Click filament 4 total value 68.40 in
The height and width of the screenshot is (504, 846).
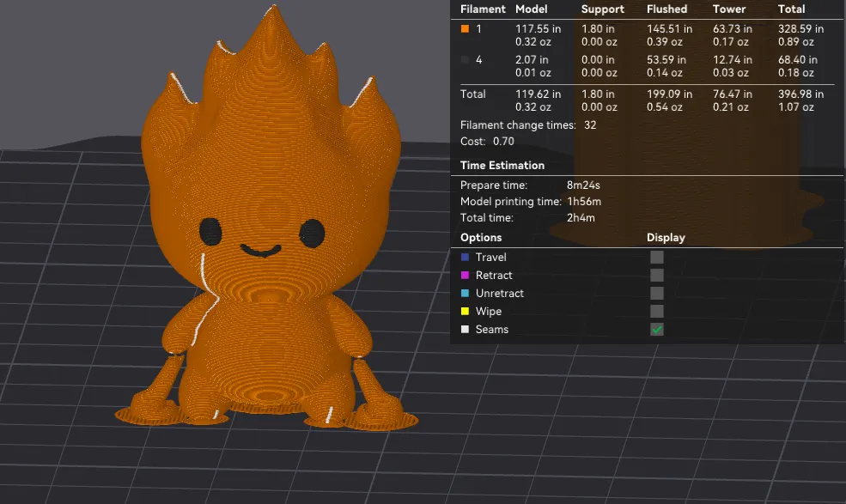tap(797, 60)
